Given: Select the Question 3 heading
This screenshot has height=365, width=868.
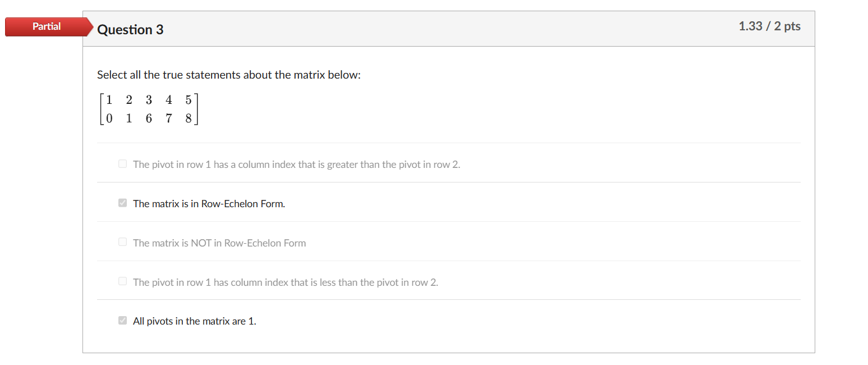Looking at the screenshot, I should pyautogui.click(x=130, y=30).
